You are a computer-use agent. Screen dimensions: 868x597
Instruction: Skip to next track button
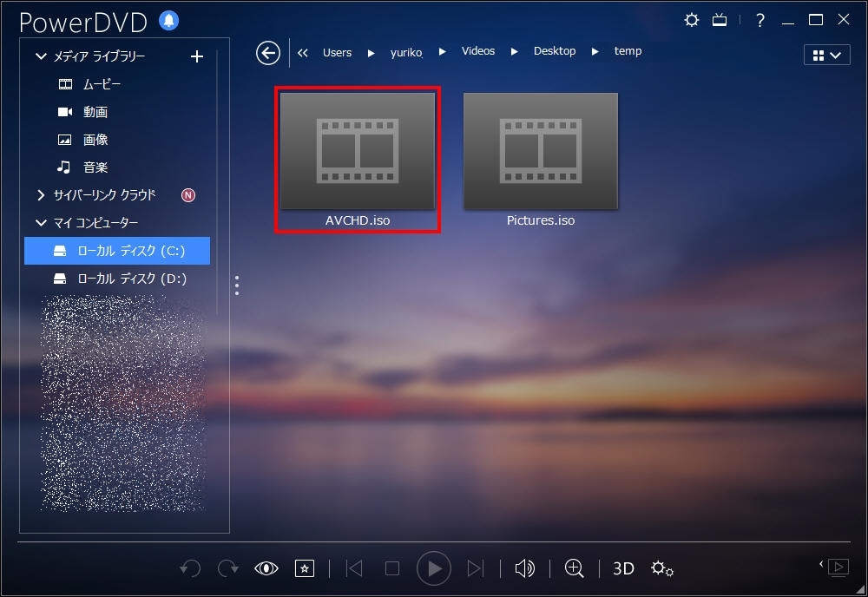[x=475, y=568]
